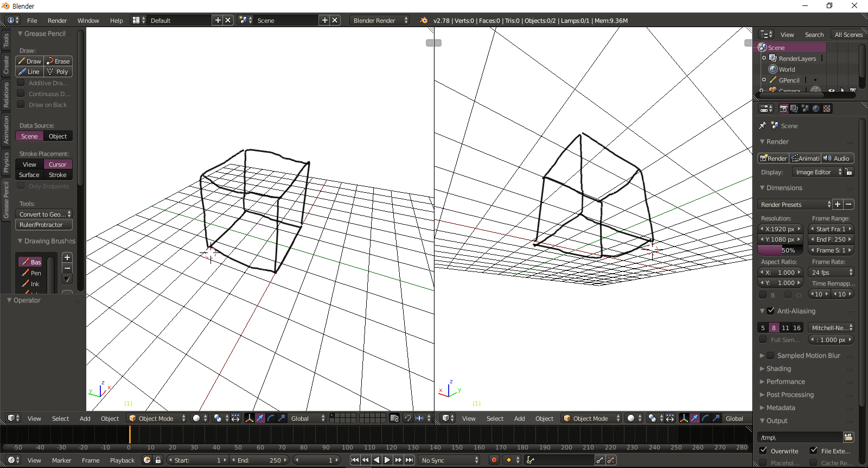868x468 pixels.
Task: Jump to the previous keyframe
Action: (366, 460)
